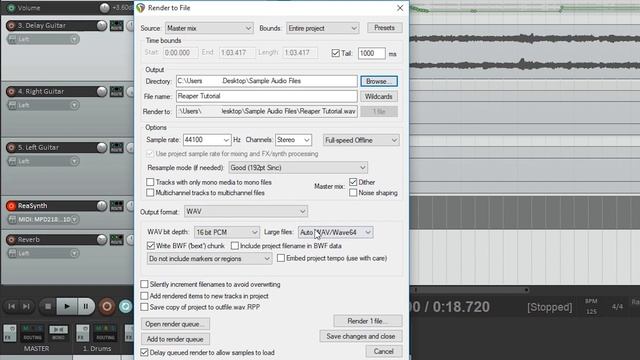Open ROUTING on 1. Drums mixer strip
Image resolution: width=640 pixels, height=360 pixels.
pyautogui.click(x=105, y=333)
